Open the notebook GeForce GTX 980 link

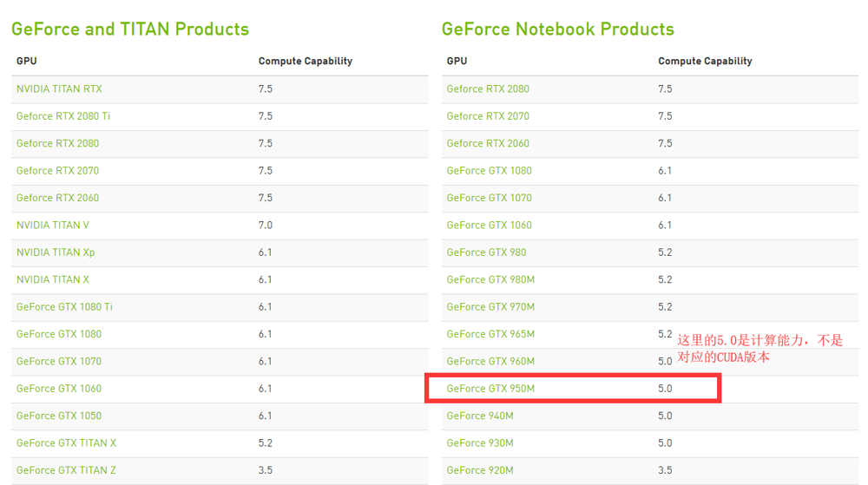pos(487,252)
